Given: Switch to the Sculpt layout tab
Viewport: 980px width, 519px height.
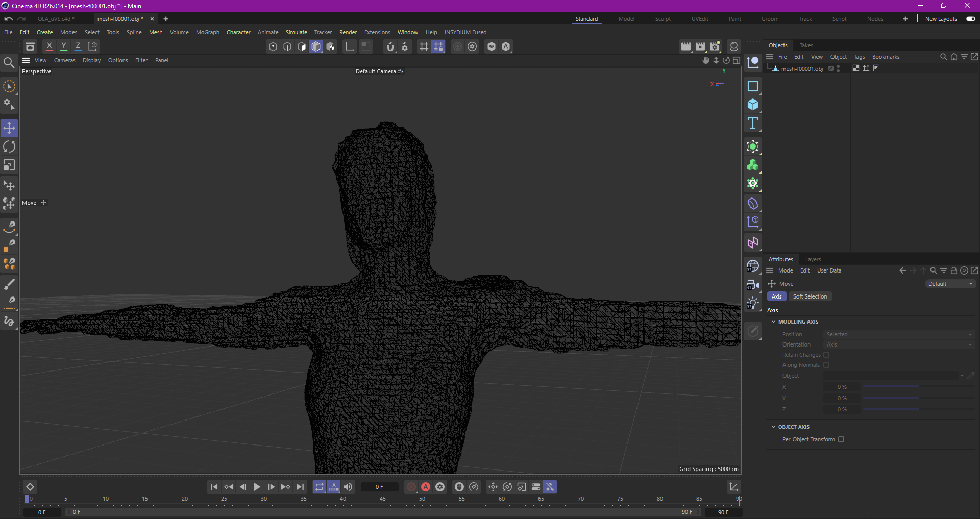Looking at the screenshot, I should (x=663, y=19).
